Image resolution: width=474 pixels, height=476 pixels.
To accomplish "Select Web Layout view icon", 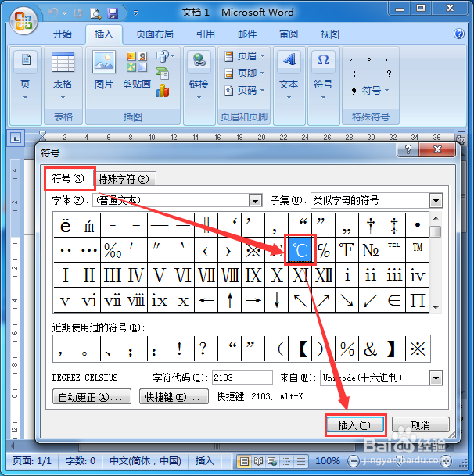I will point(272,461).
